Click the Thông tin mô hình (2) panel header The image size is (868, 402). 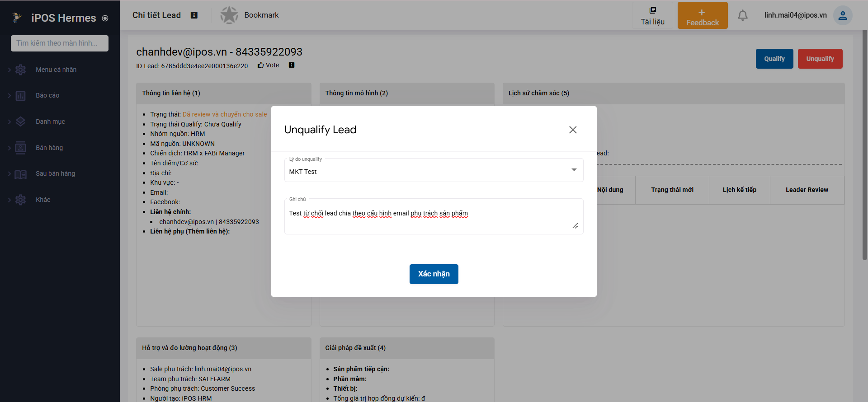tap(407, 93)
